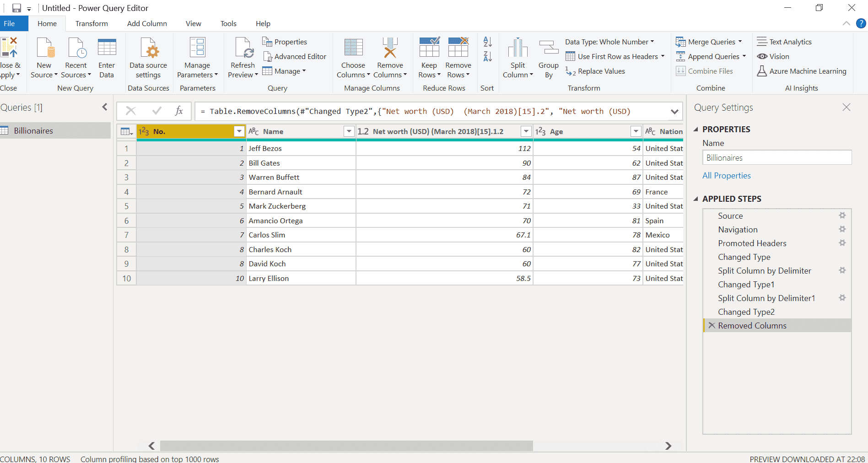This screenshot has width=868, height=463.
Task: Confirm formula with the checkmark
Action: (x=157, y=111)
